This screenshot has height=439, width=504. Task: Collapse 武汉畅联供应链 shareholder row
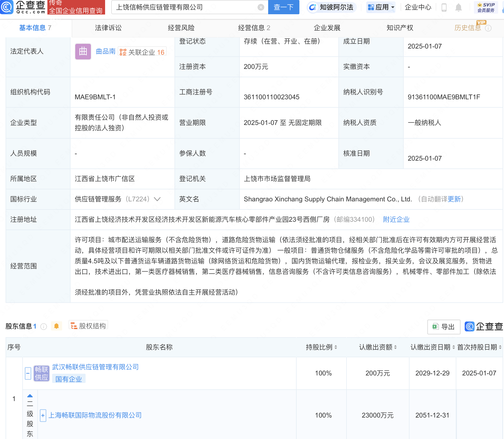tap(28, 373)
